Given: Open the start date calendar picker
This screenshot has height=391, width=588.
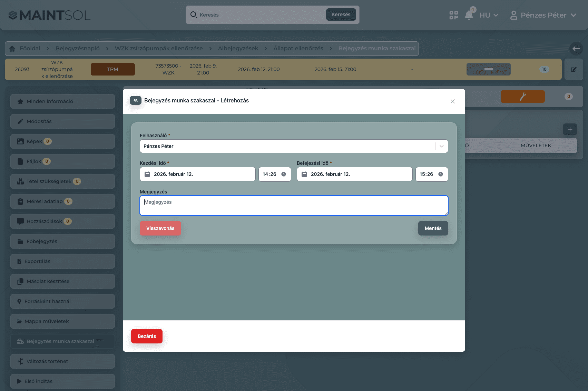Looking at the screenshot, I should click(x=147, y=174).
